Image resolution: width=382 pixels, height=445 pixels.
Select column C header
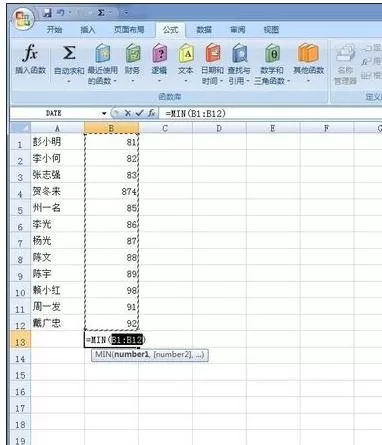coord(165,128)
